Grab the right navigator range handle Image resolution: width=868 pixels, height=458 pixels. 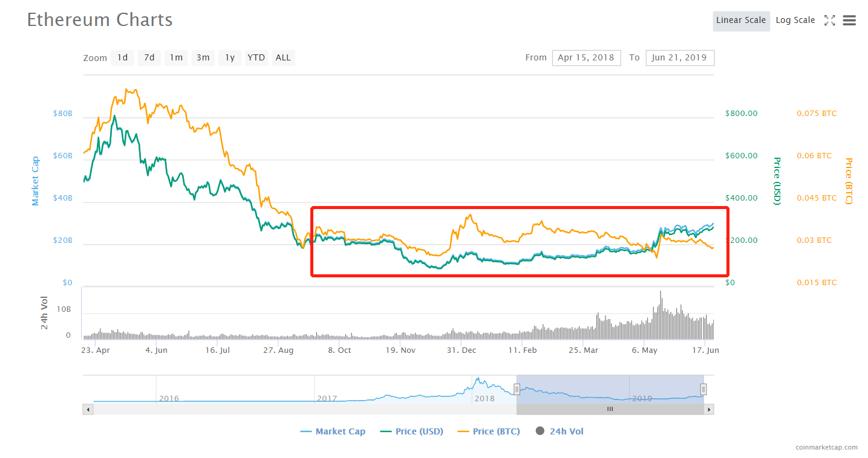point(703,389)
